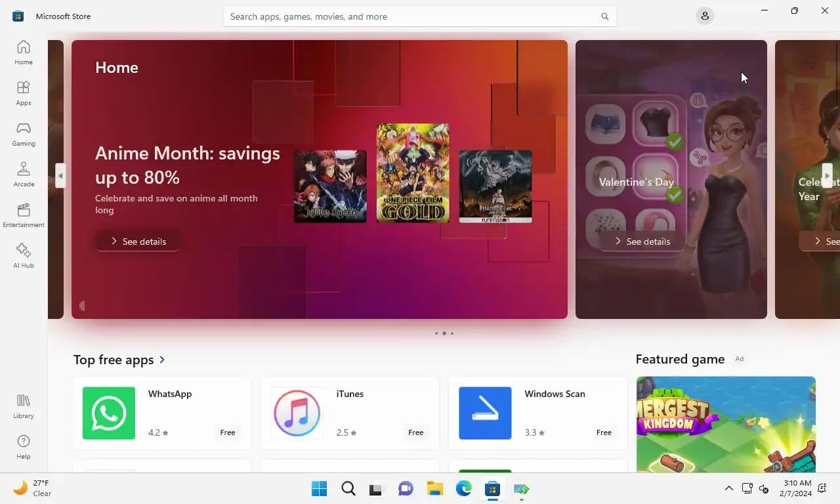Click the Microsoft Store taskbar icon
This screenshot has height=504, width=840.
pyautogui.click(x=492, y=488)
